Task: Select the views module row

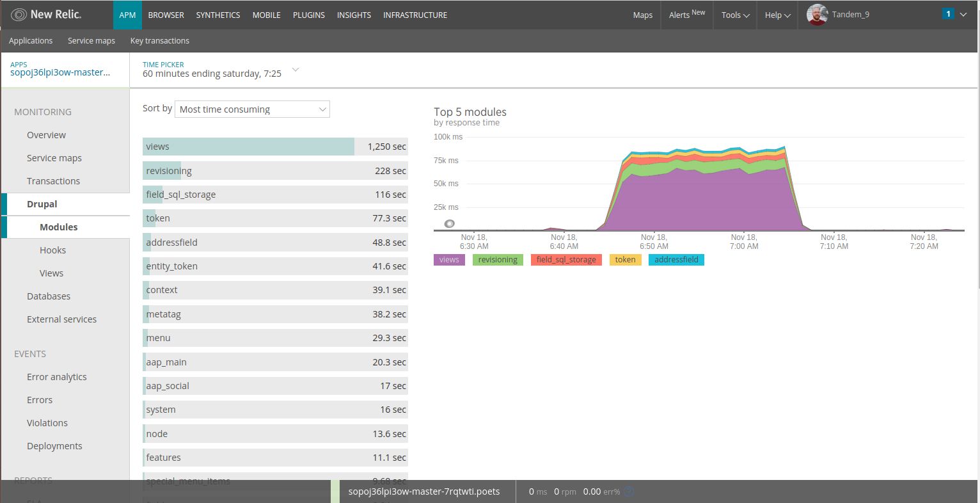Action: 275,147
